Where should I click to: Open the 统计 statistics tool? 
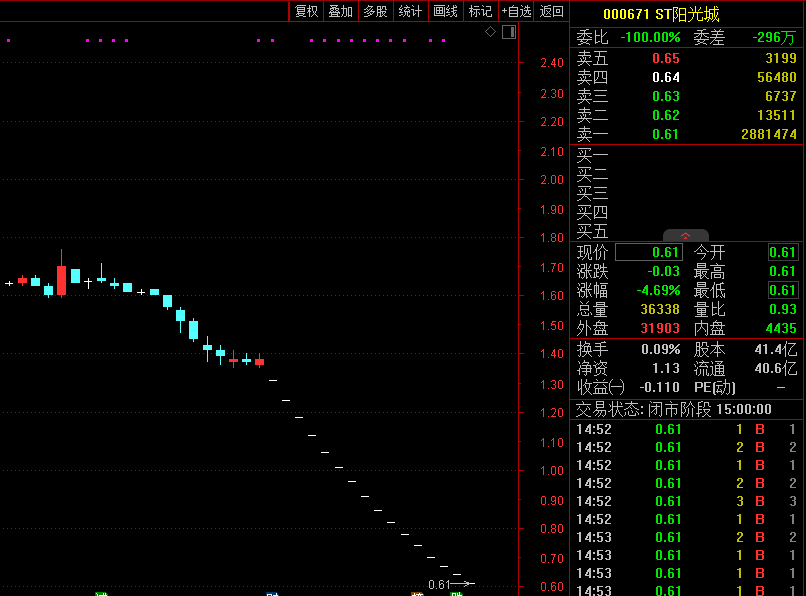pos(410,11)
